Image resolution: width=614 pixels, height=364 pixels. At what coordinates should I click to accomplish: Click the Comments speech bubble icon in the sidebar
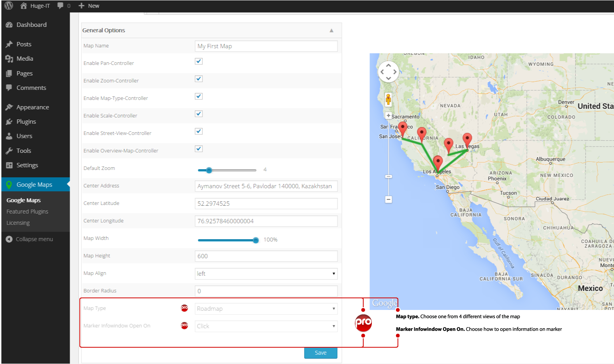9,88
